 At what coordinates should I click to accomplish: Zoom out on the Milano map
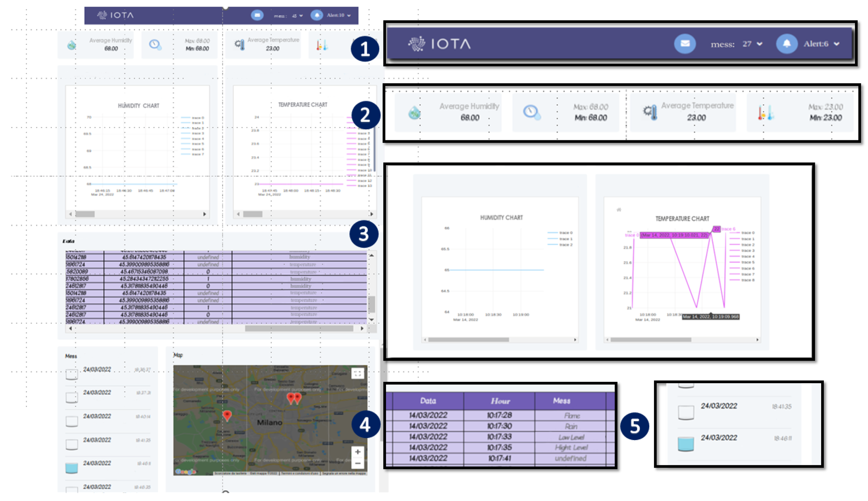click(358, 463)
